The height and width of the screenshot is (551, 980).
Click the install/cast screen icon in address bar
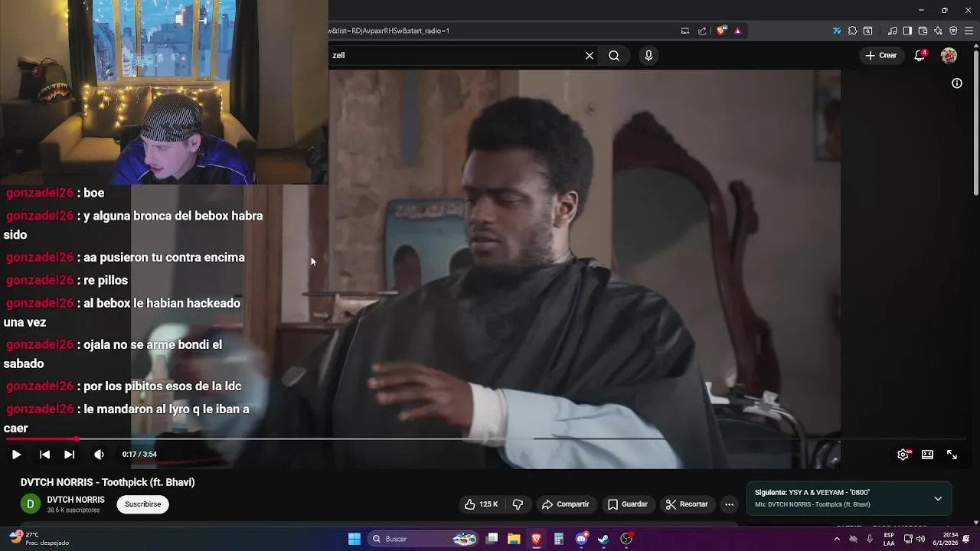(x=685, y=31)
